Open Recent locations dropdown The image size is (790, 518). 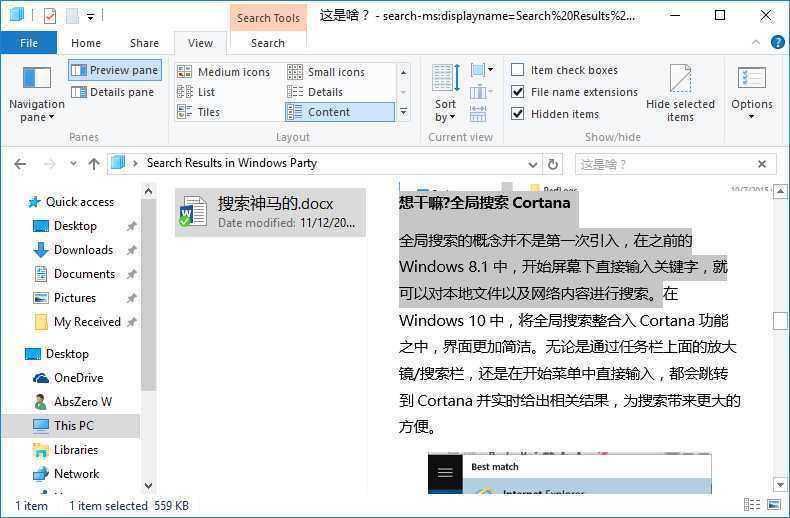click(74, 164)
